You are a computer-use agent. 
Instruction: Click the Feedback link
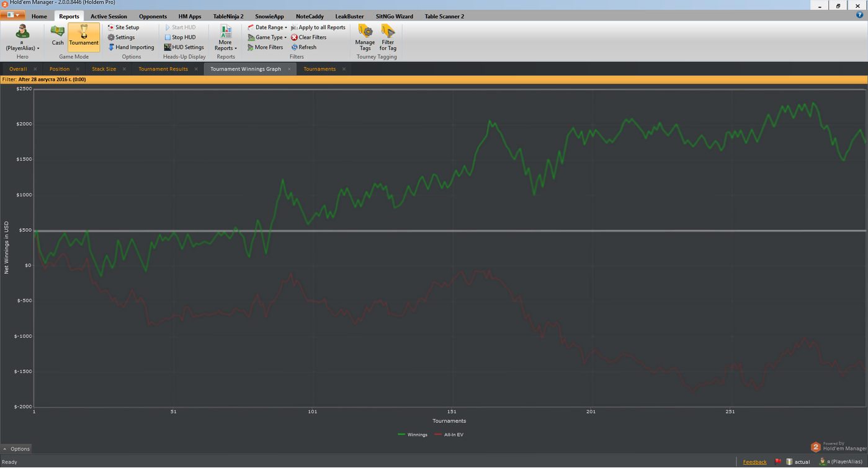pyautogui.click(x=754, y=462)
